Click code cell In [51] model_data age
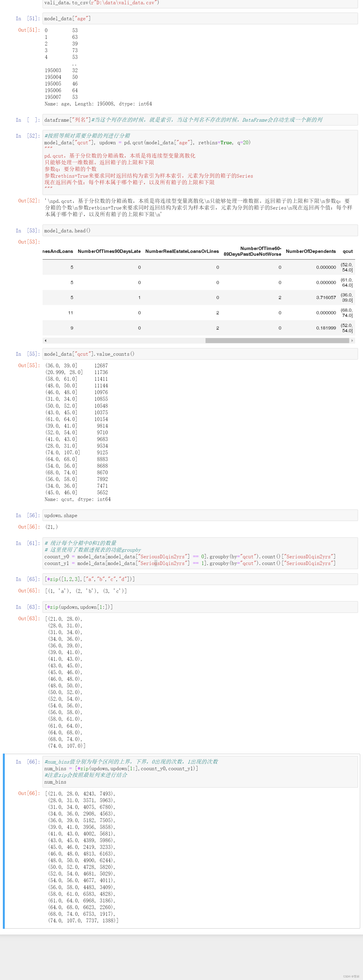Image resolution: width=363 pixels, height=980 pixels. [x=200, y=19]
